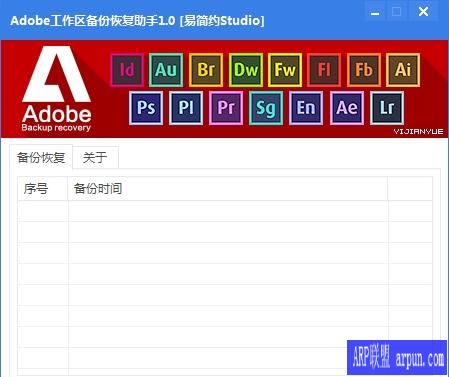The image size is (449, 377).
Task: Select the Flash Builder (Fb) icon
Action: pos(364,70)
